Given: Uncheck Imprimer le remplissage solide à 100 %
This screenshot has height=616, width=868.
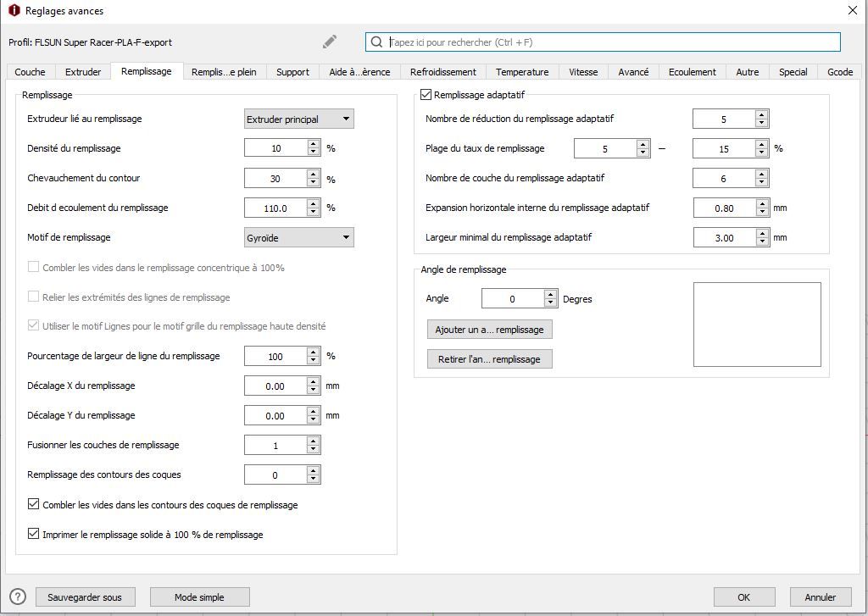Looking at the screenshot, I should tap(33, 534).
